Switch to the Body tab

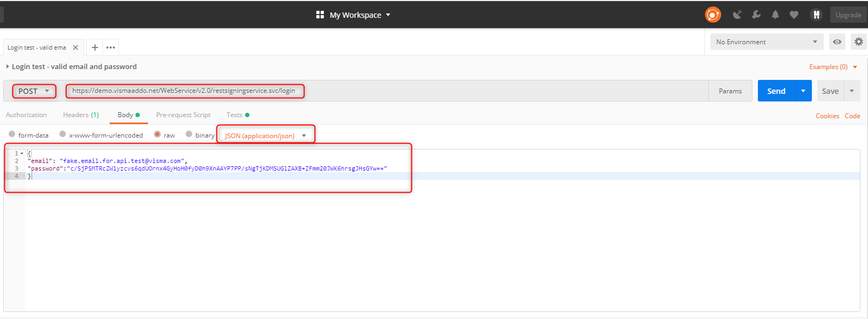tap(128, 115)
